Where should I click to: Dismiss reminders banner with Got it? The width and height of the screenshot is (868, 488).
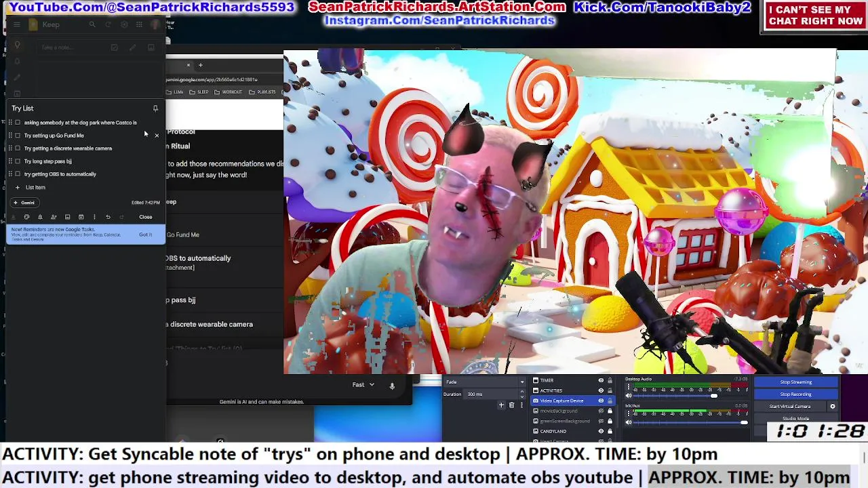tap(145, 235)
